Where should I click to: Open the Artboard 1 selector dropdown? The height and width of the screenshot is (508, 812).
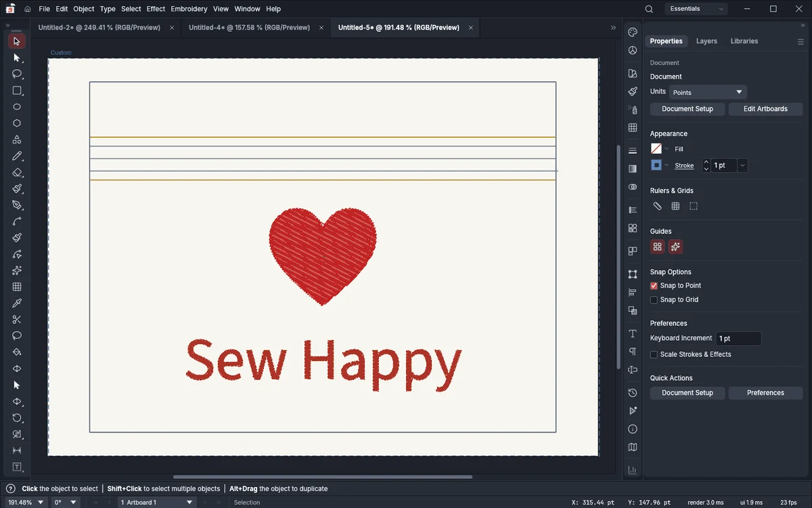157,503
